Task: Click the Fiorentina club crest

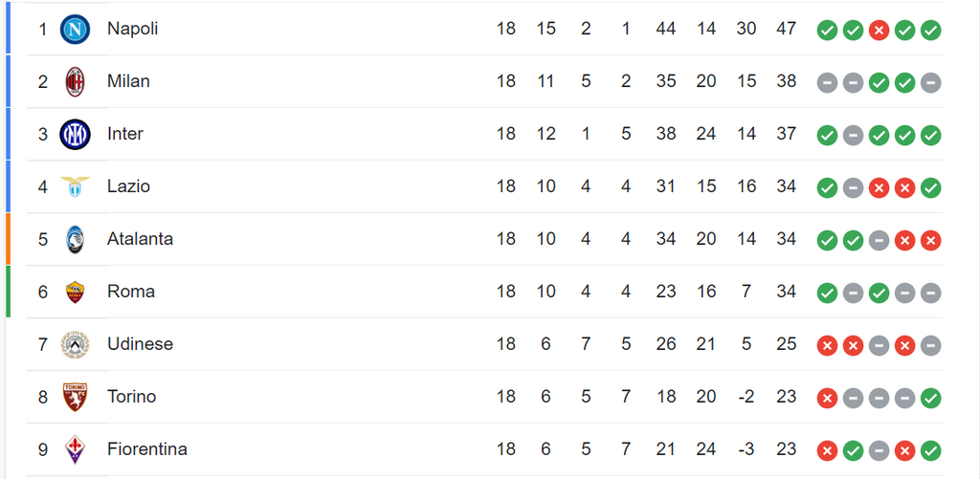Action: [x=75, y=449]
